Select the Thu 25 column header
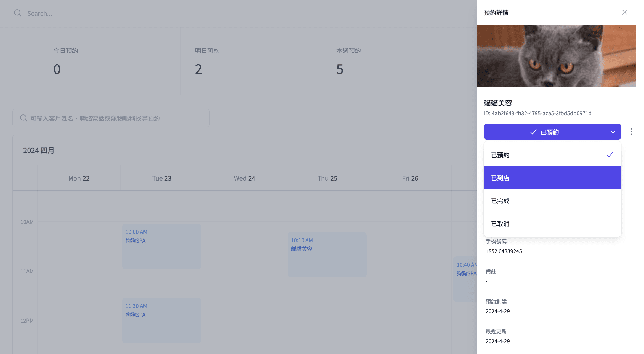644x354 pixels. click(x=327, y=178)
